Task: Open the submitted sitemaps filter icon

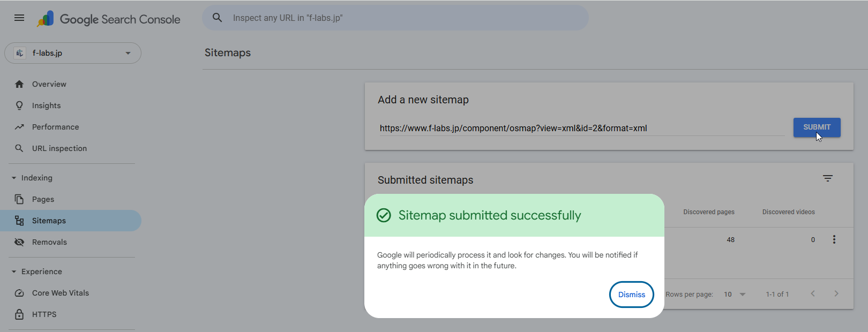Action: pyautogui.click(x=827, y=178)
